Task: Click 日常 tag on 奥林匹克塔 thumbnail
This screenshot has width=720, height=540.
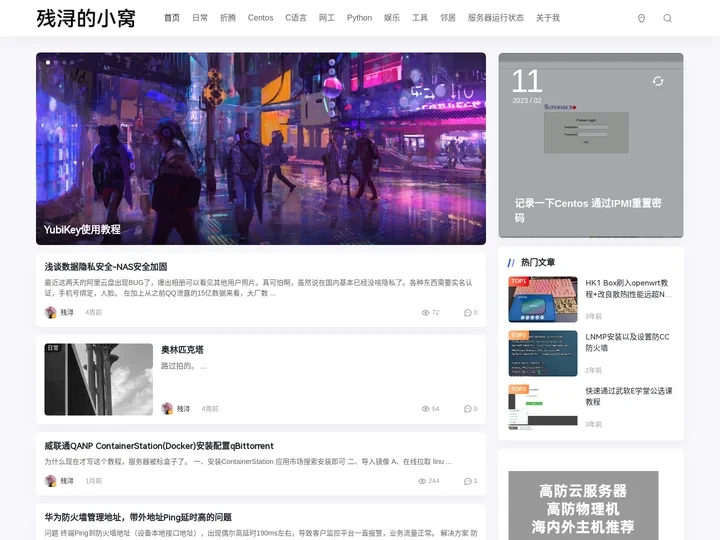Action: click(53, 348)
